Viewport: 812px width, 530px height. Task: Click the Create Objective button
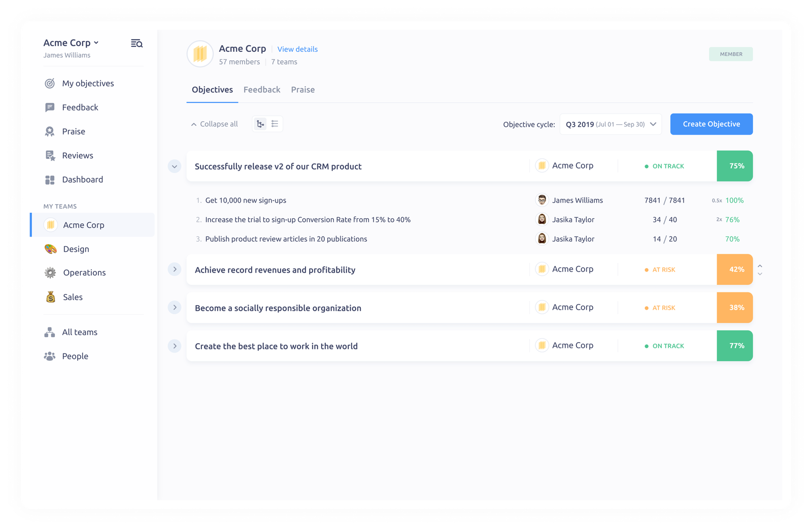[711, 124]
